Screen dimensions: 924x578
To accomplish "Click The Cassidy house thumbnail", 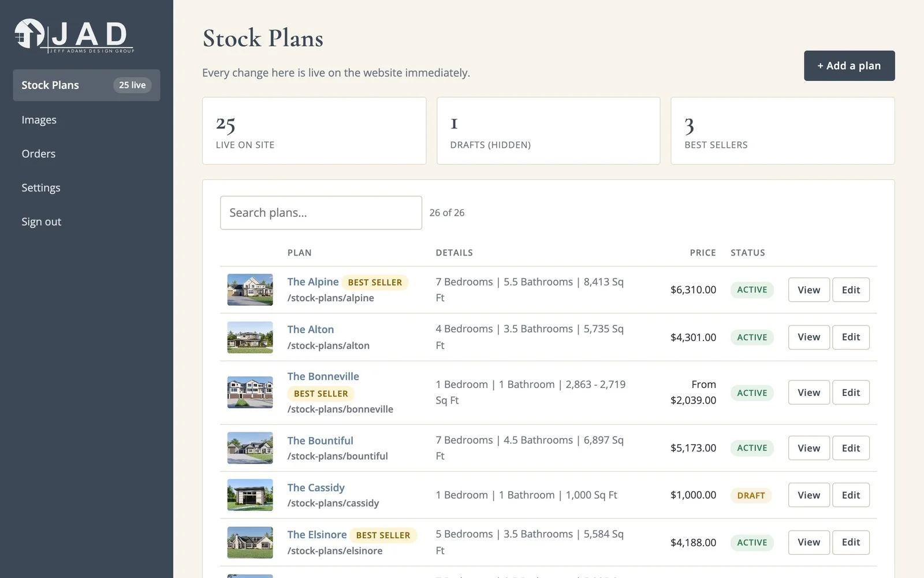I will pos(250,495).
